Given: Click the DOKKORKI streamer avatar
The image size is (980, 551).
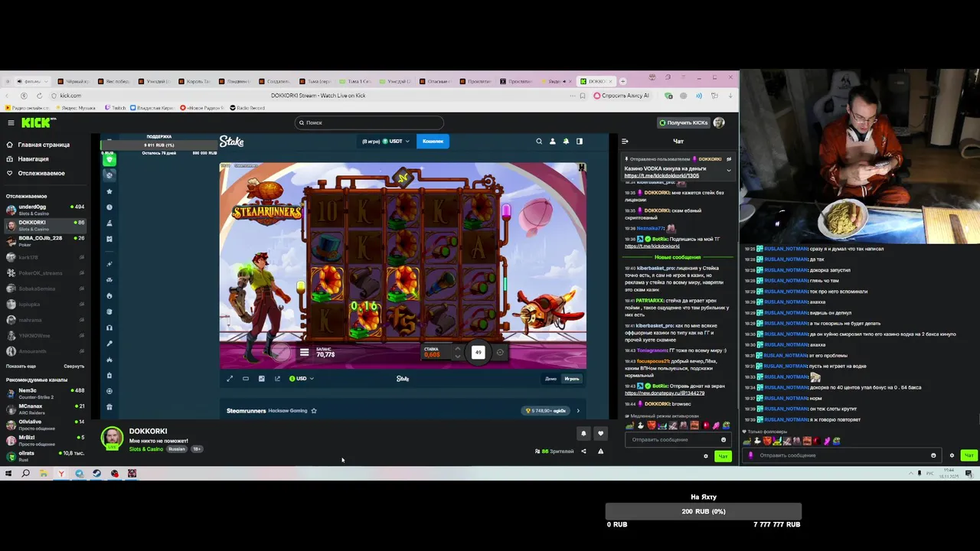Looking at the screenshot, I should pyautogui.click(x=113, y=438).
